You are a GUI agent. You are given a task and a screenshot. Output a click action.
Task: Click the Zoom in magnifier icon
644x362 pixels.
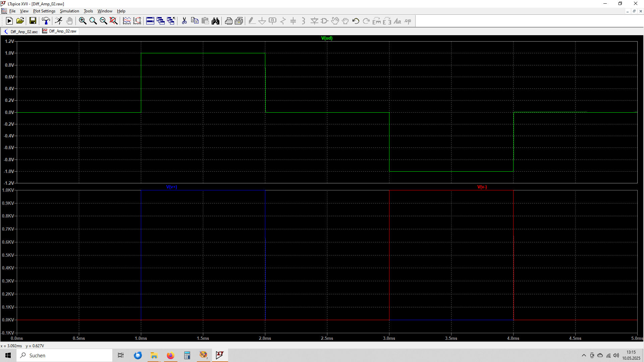coord(83,21)
